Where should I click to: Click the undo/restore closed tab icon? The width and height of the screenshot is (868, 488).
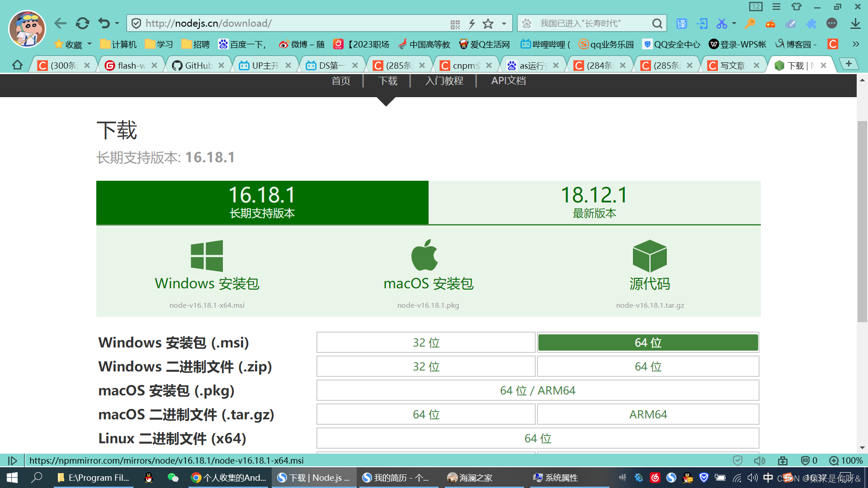coord(104,23)
